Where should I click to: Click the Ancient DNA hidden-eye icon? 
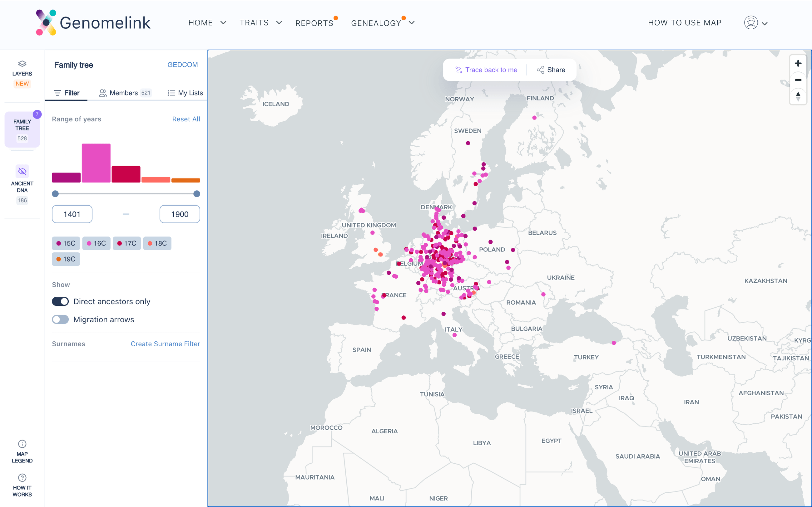[22, 171]
